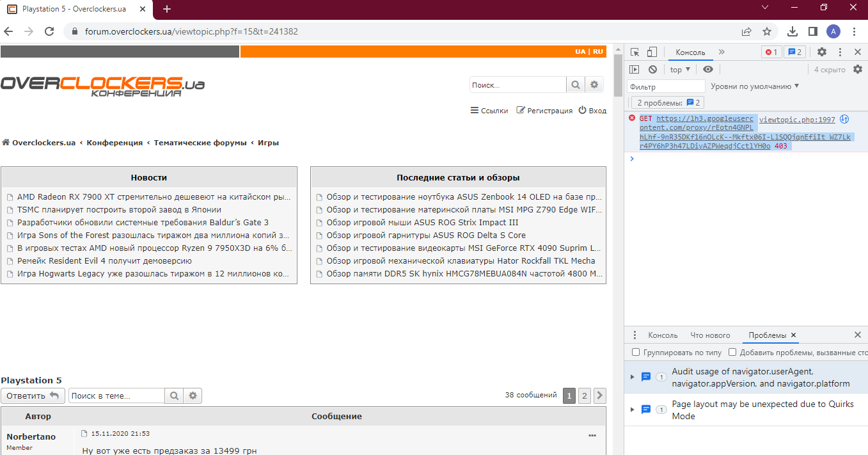868x455 pixels.
Task: Click the address bar URL
Action: (191, 31)
